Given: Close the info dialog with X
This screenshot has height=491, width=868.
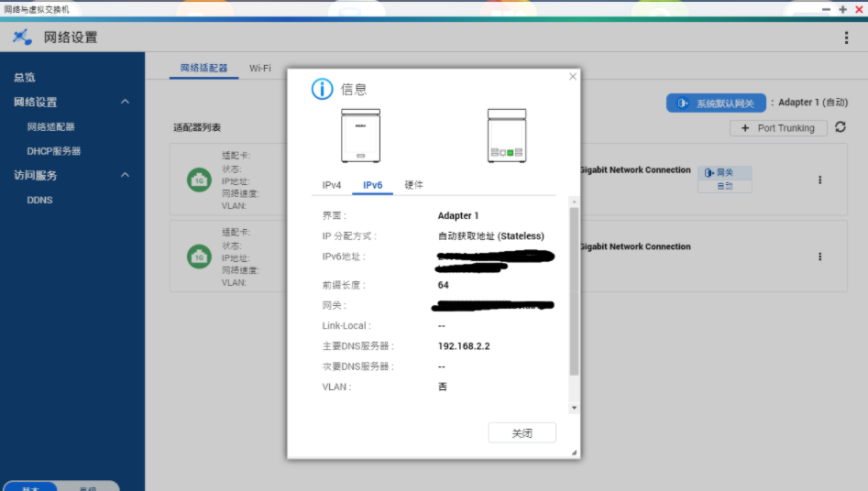Looking at the screenshot, I should click(573, 76).
